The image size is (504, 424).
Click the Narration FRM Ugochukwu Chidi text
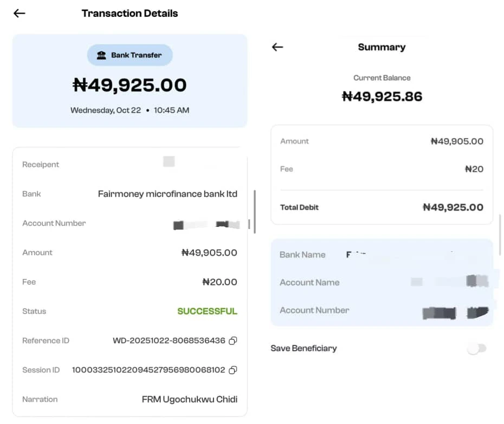coord(189,399)
